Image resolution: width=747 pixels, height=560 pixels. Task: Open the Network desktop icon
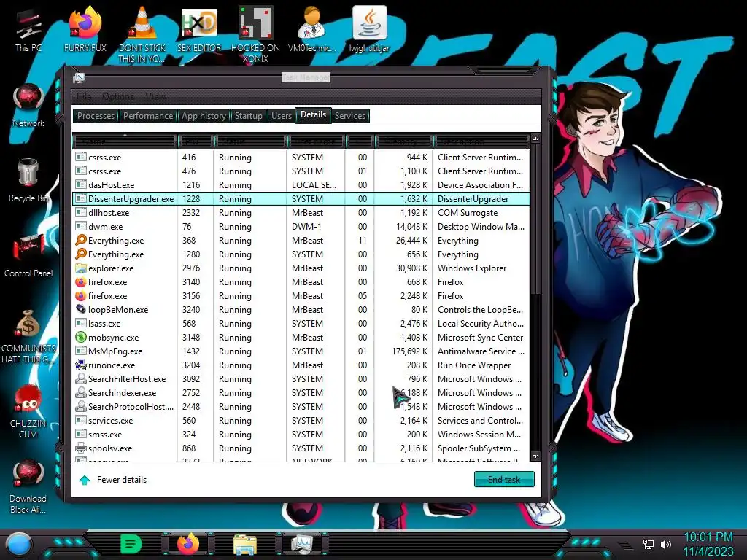pos(28,105)
